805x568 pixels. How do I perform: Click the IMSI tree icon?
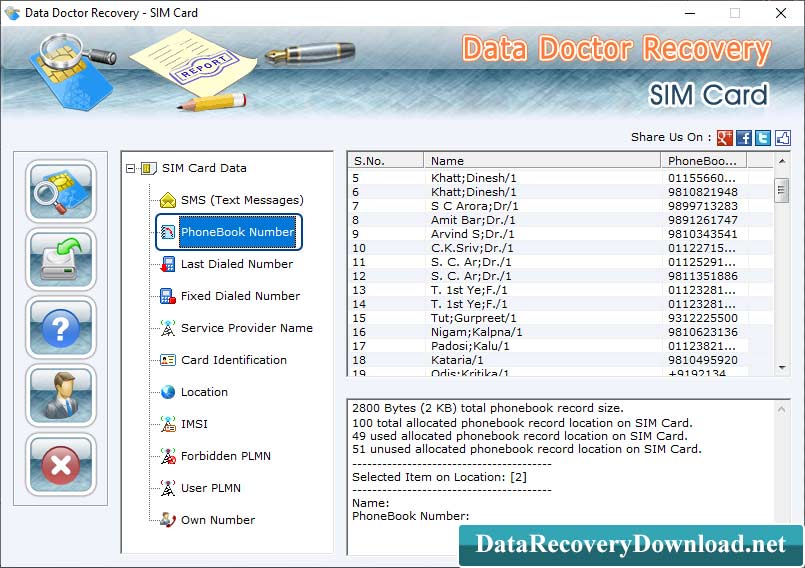pos(168,424)
